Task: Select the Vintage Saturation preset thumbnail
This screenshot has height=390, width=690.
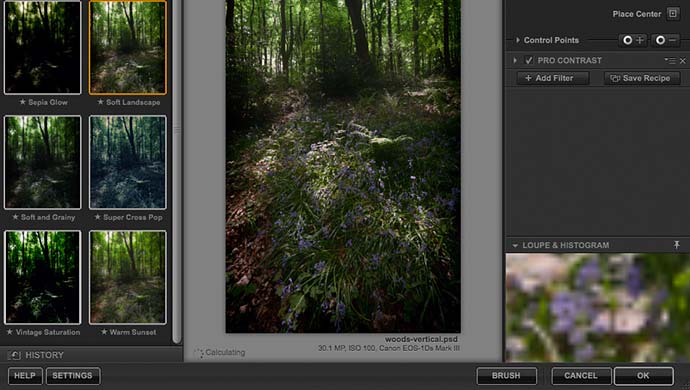Action: [x=43, y=277]
